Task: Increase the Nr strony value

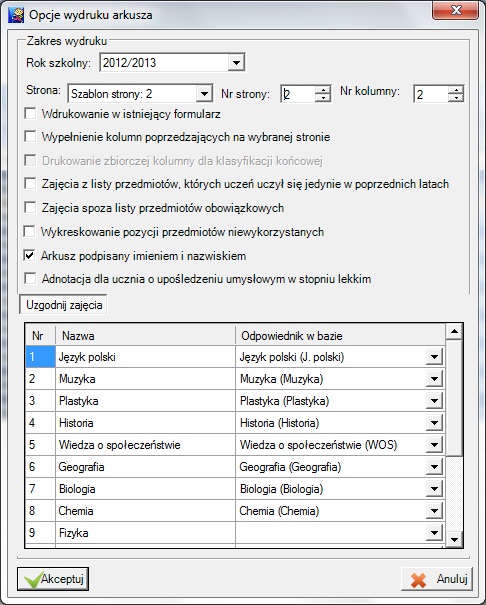Action: pos(322,90)
